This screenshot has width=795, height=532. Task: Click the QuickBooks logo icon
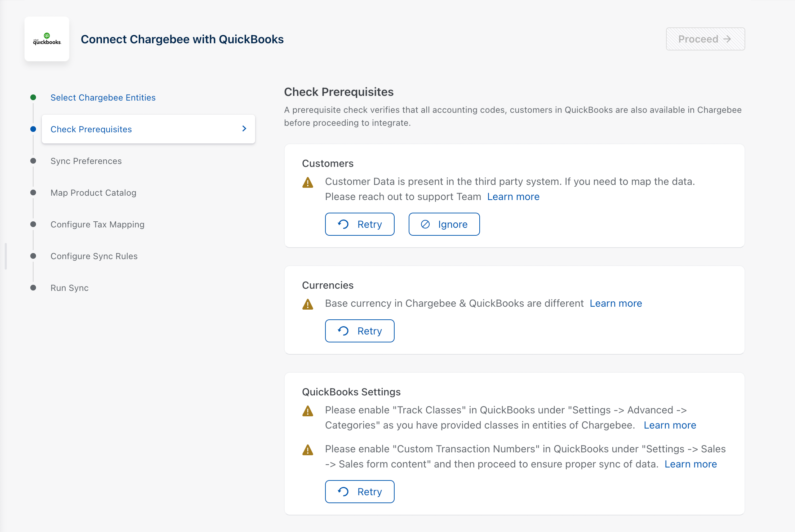pos(47,39)
